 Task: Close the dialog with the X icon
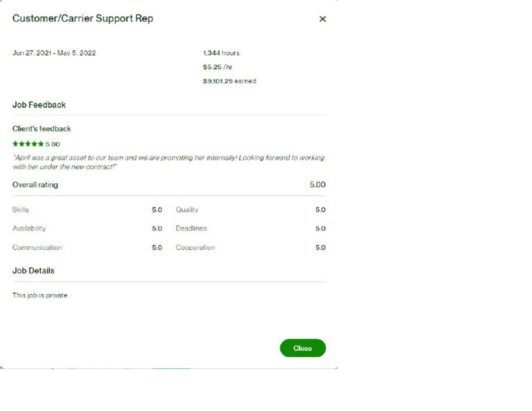point(322,19)
